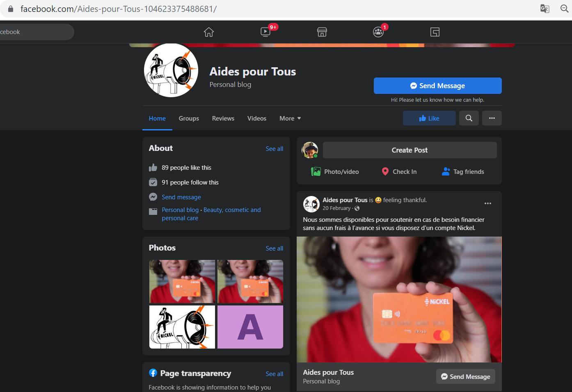This screenshot has width=572, height=392.
Task: Open See all in the Photos section
Action: coord(275,248)
